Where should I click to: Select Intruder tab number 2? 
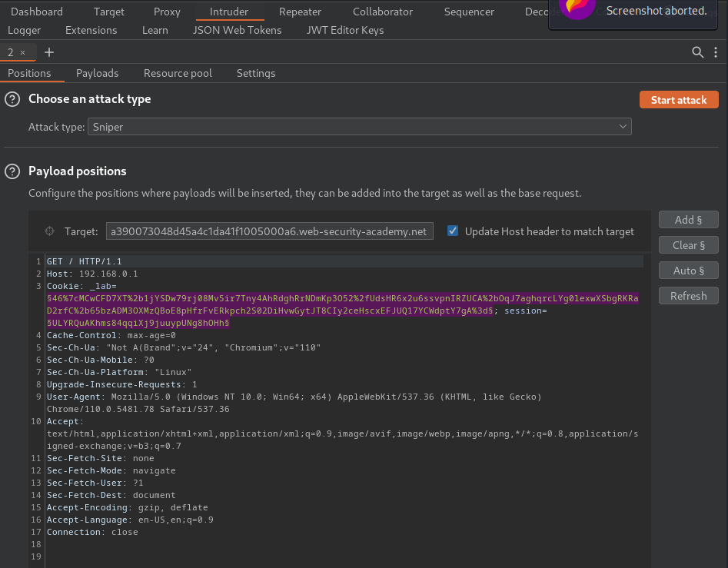[x=10, y=52]
